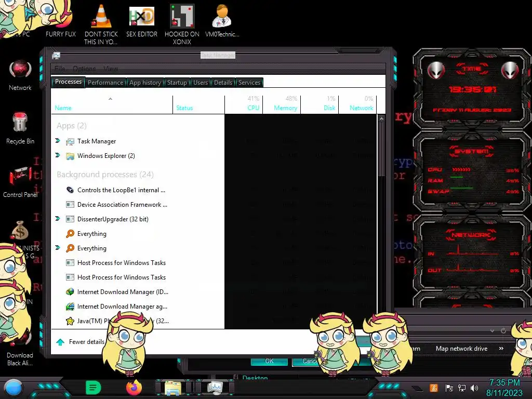Viewport: 532px width, 399px height.
Task: Open the Details tab
Action: (x=223, y=83)
